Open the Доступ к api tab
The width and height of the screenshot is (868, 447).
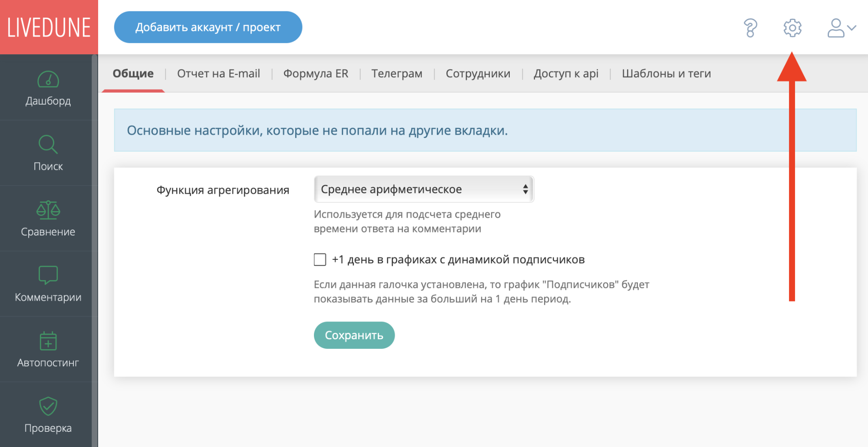pos(566,73)
